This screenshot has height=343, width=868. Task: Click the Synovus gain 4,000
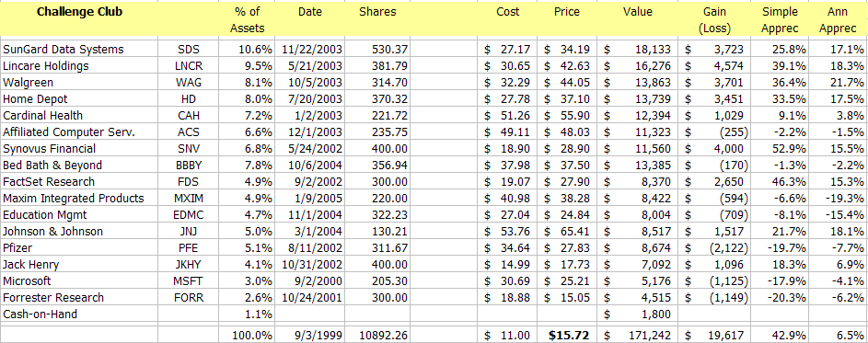point(714,148)
